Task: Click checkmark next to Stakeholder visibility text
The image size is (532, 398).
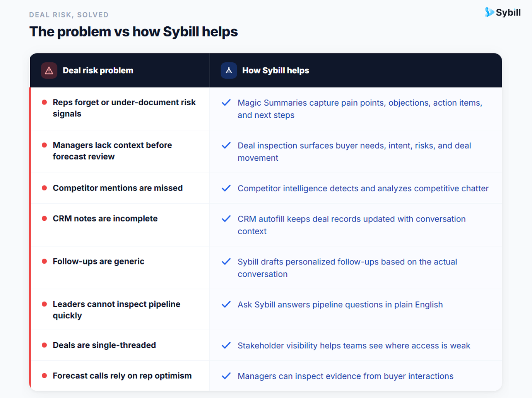Action: click(x=226, y=345)
